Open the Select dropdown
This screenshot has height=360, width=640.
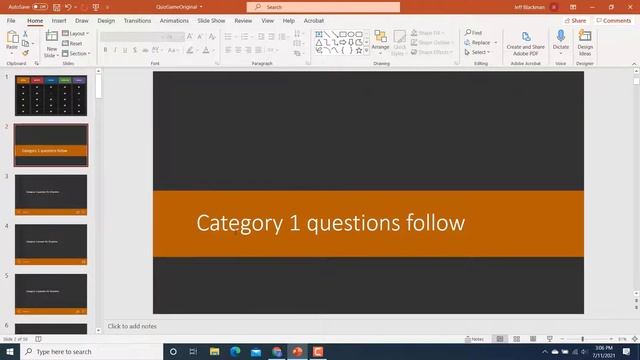pos(478,52)
